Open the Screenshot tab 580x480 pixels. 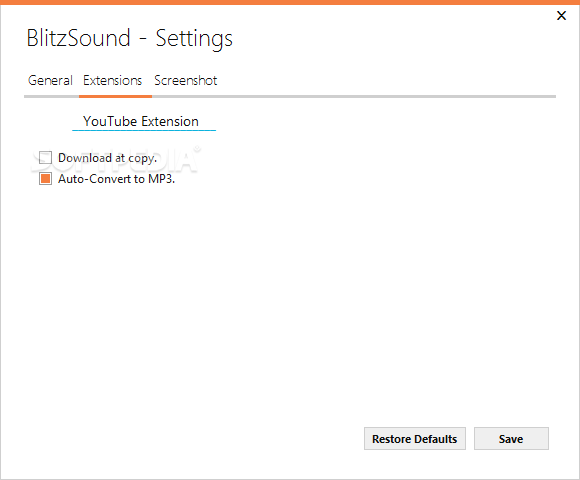(x=186, y=80)
